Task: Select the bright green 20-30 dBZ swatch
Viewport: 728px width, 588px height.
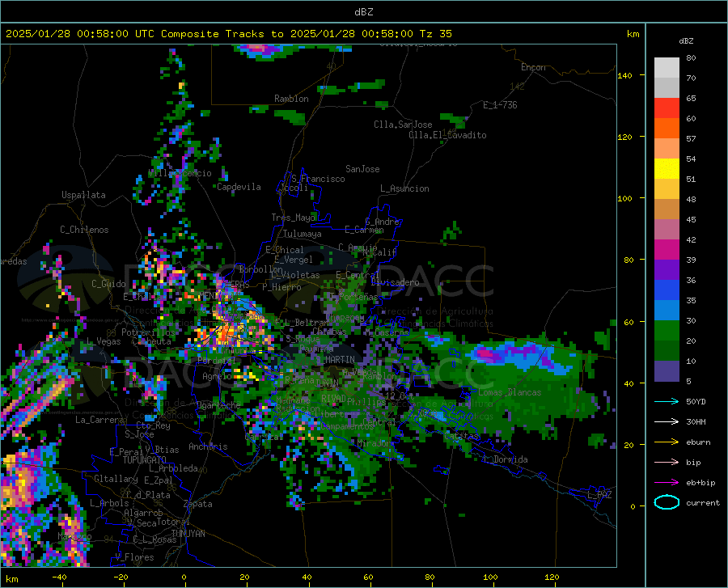Action: pyautogui.click(x=667, y=331)
